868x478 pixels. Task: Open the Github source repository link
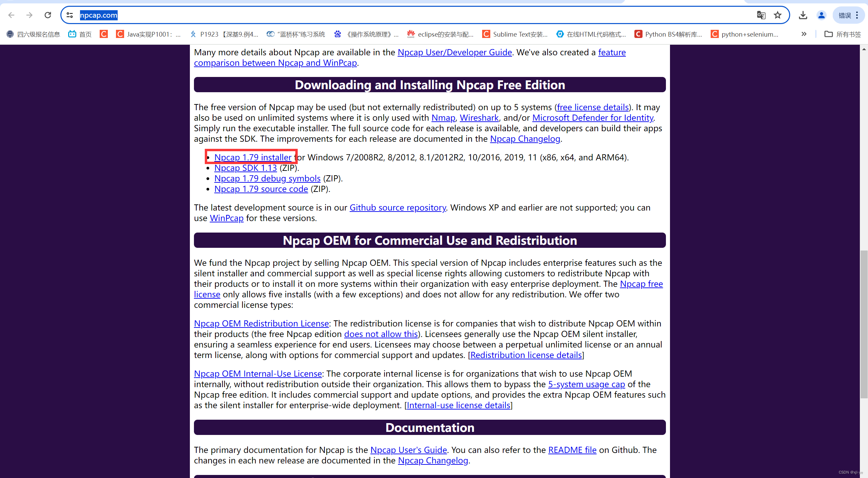pos(398,208)
